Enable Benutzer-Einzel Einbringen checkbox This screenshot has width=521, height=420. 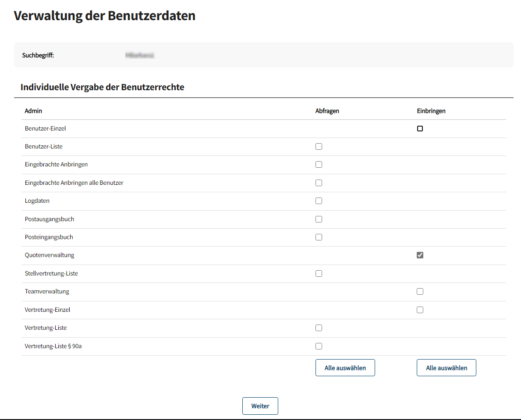[x=420, y=129]
